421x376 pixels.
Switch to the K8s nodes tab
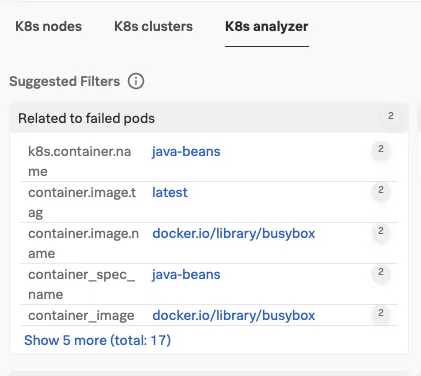pos(48,27)
